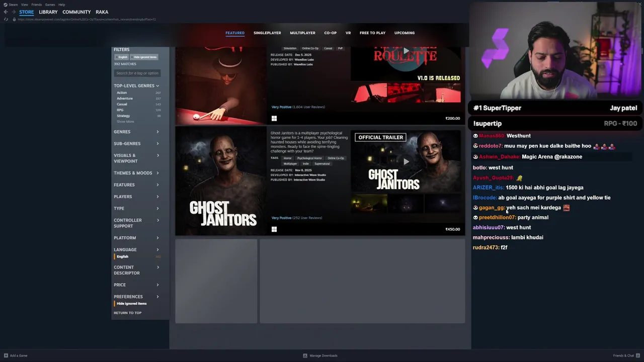Expand the PREFERENCES filter section
644x362 pixels.
[136, 297]
